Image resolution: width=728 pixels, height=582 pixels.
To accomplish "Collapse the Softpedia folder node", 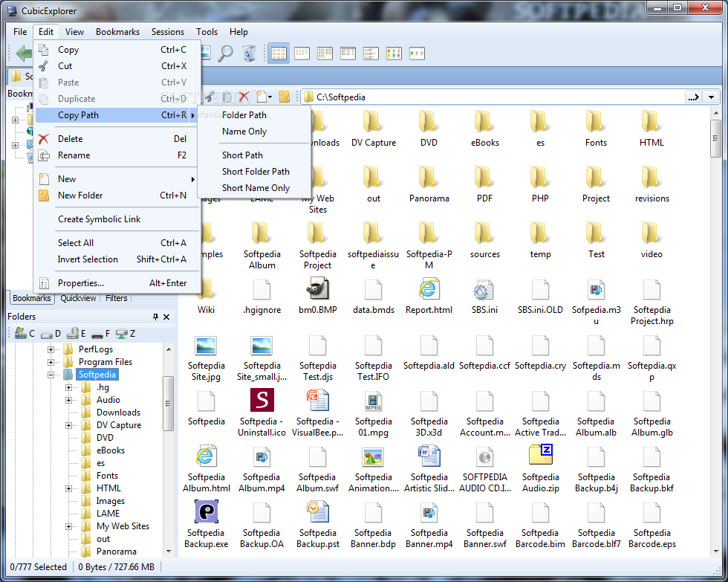I will (x=51, y=375).
